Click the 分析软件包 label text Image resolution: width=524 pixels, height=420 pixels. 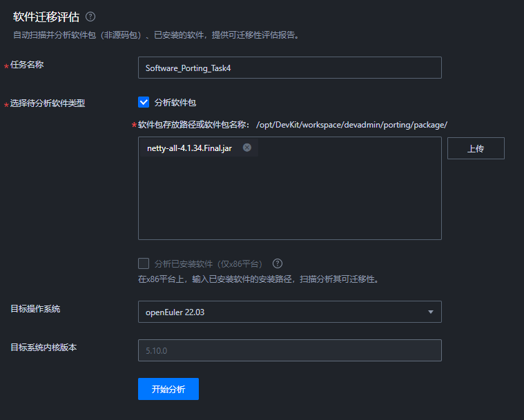[x=175, y=103]
